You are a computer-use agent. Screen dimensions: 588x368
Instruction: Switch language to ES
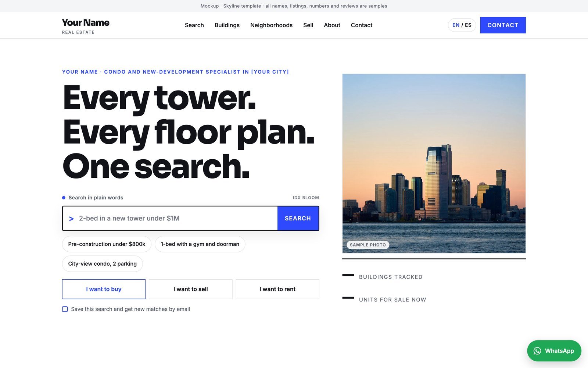468,25
